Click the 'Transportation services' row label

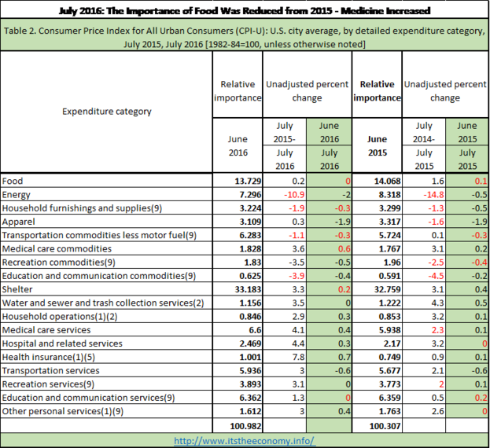[x=50, y=370]
